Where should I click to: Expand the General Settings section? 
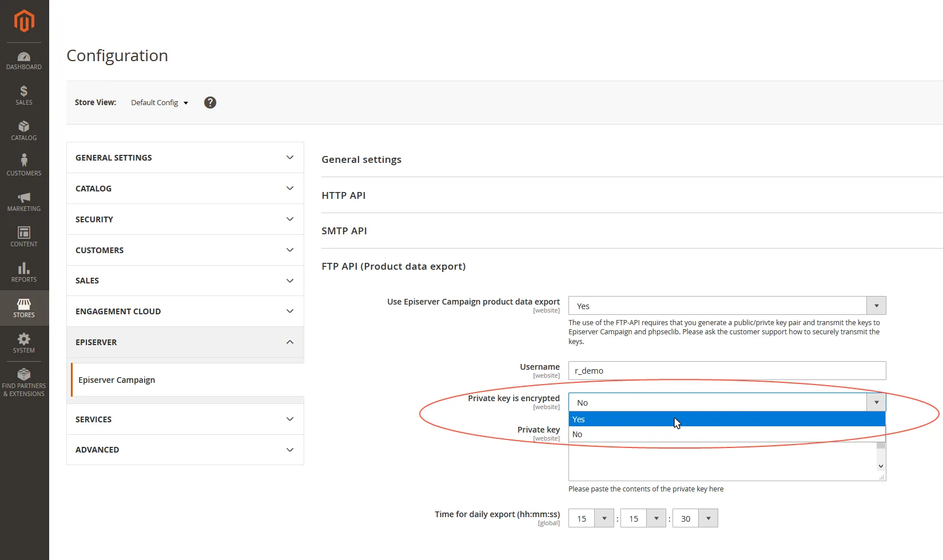pos(185,158)
